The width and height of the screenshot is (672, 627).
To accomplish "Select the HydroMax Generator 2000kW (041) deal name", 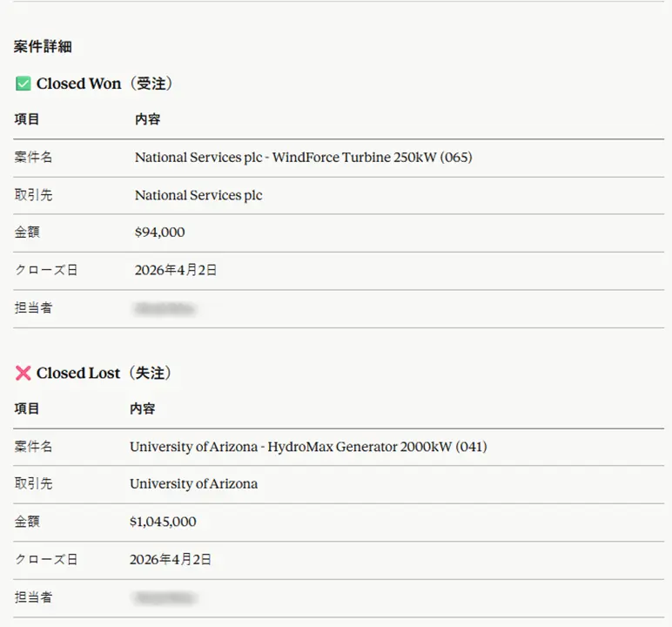I will [308, 447].
